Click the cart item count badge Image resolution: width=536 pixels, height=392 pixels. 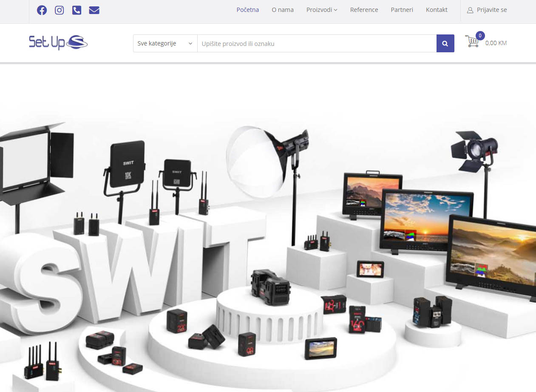click(480, 36)
